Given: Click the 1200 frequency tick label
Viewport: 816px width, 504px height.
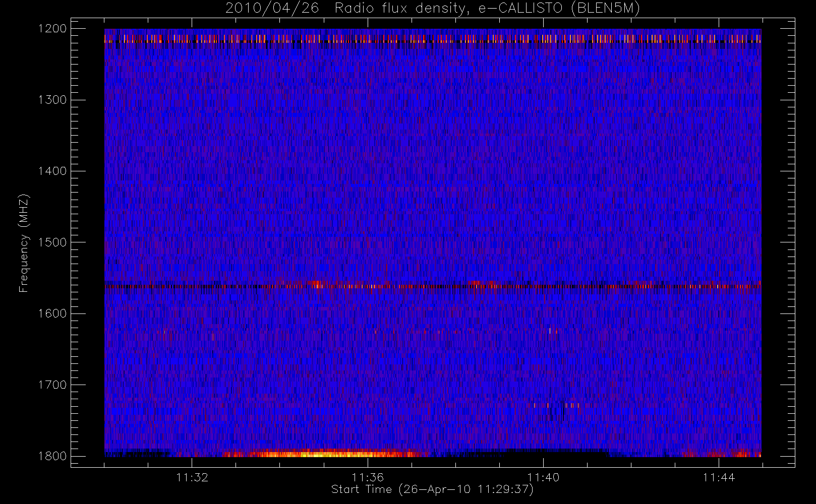Looking at the screenshot, I should (52, 29).
